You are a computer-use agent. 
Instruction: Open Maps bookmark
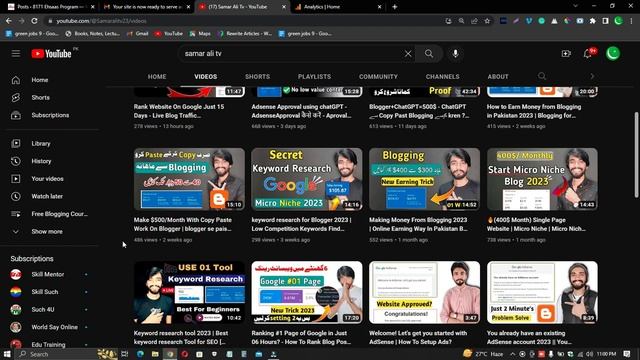click(x=200, y=33)
